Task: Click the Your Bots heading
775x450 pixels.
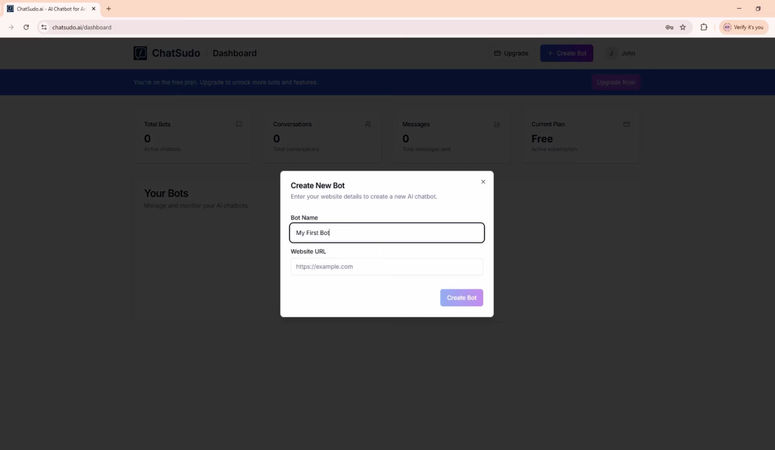Action: (166, 193)
